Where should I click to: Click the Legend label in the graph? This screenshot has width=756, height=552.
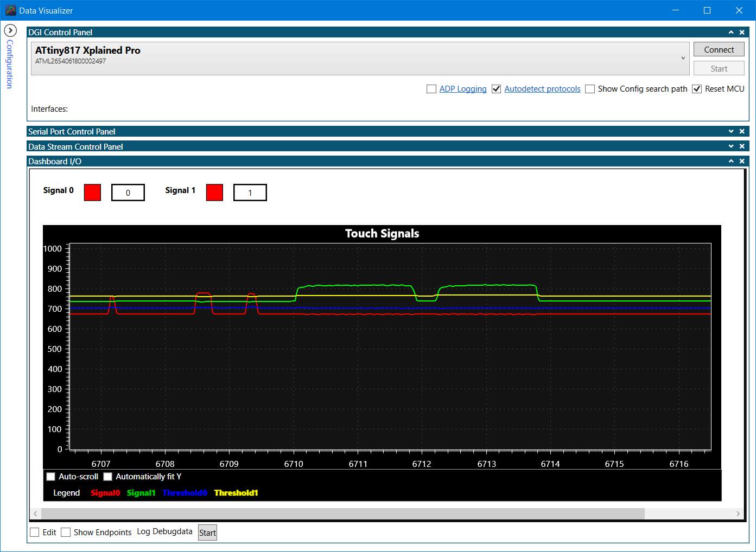[67, 493]
